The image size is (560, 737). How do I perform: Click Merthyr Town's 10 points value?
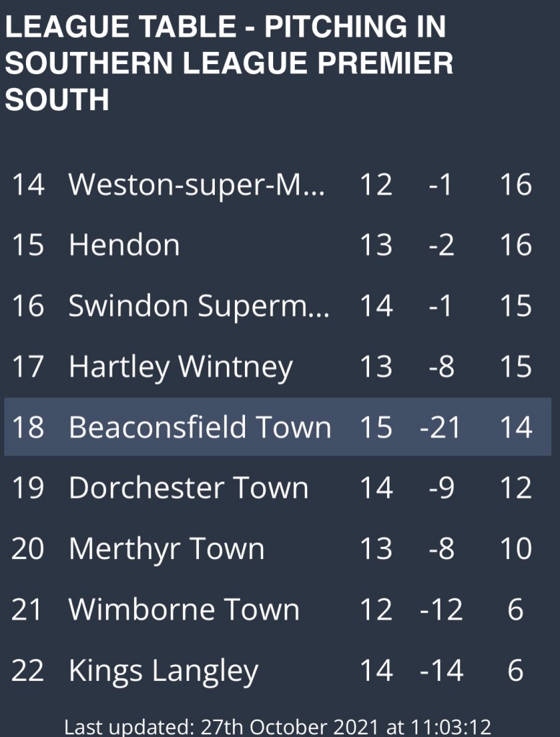(x=515, y=549)
